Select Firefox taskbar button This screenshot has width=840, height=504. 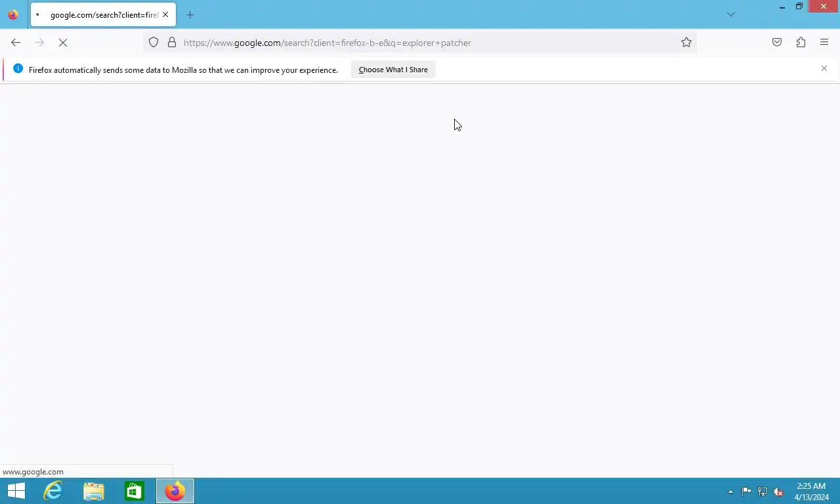pyautogui.click(x=175, y=491)
